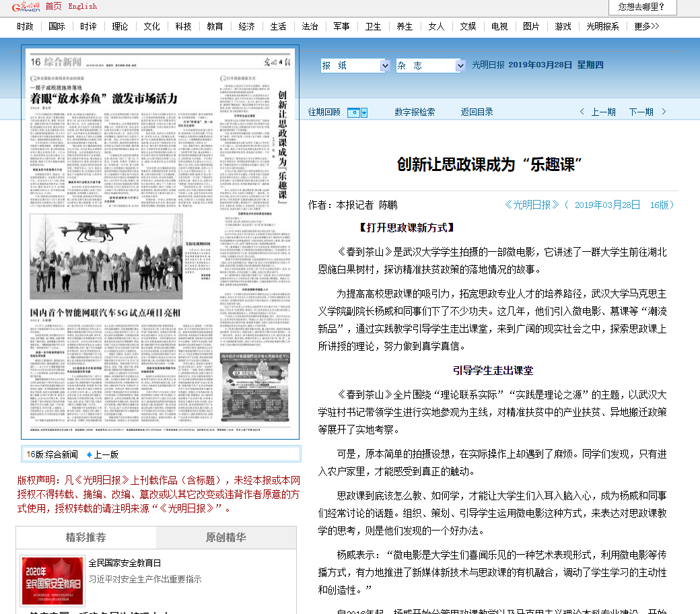Open the 2020年全民国家安全教育日 thumbnail

click(x=53, y=581)
